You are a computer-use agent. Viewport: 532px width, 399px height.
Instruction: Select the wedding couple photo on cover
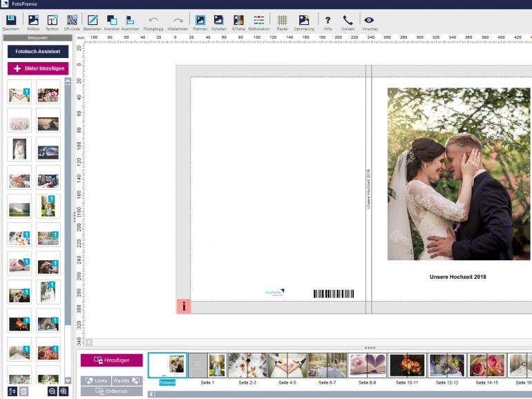click(459, 174)
